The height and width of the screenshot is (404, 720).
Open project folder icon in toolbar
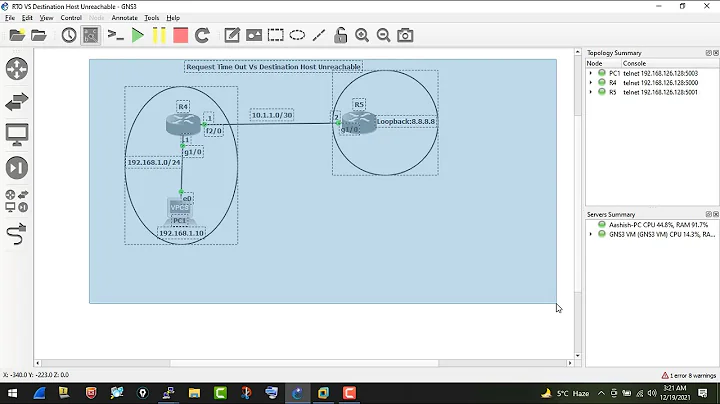coord(39,35)
